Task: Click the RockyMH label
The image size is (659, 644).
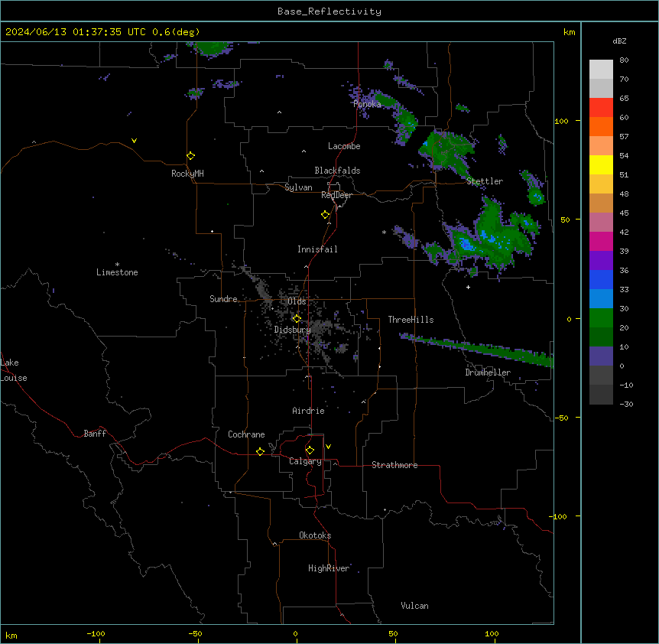Action: [187, 174]
